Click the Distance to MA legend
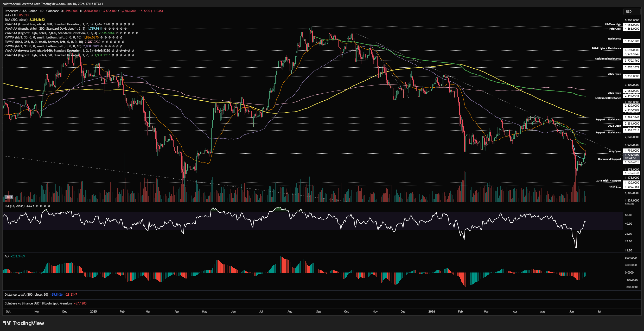This screenshot has width=644, height=331. (x=26, y=295)
